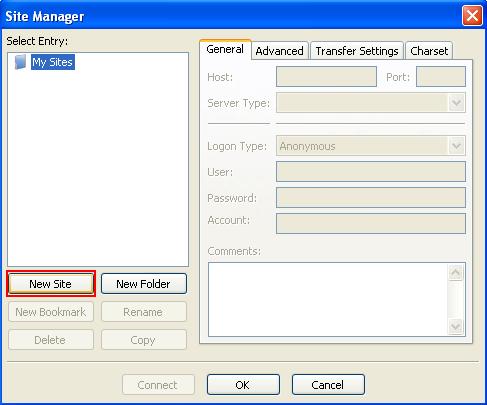Select the My Sites tree entry
This screenshot has width=487, height=405.
(x=53, y=62)
